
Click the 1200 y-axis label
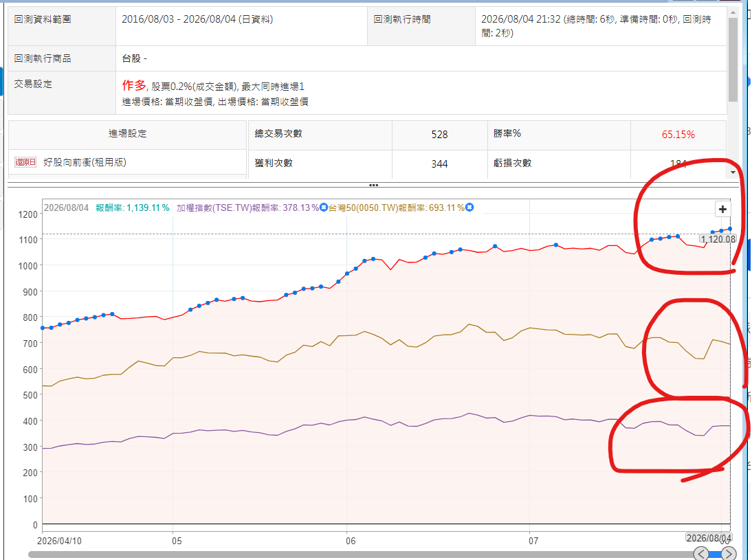point(27,214)
